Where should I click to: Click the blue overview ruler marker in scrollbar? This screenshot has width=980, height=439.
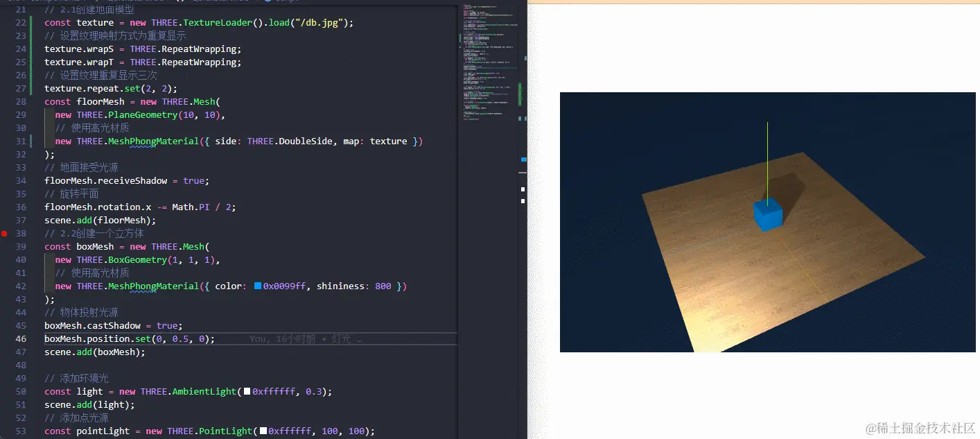click(x=523, y=160)
